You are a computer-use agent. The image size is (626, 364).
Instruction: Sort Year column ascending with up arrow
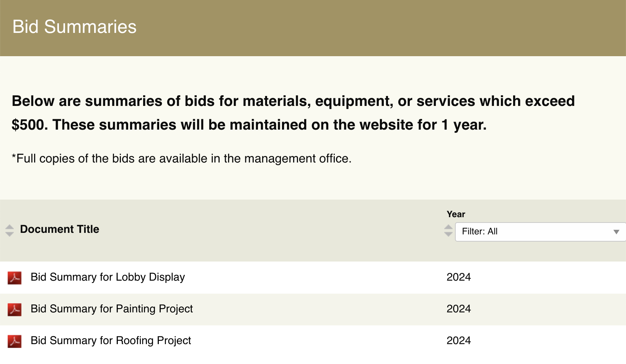[448, 227]
